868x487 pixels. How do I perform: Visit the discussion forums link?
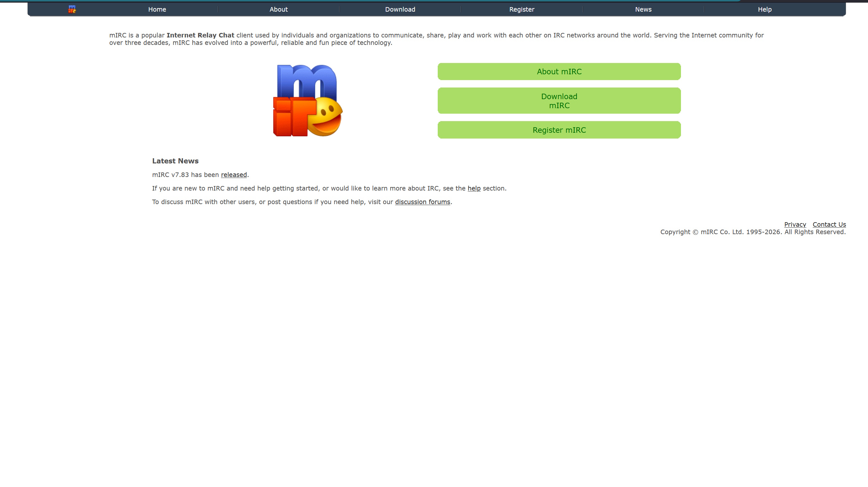423,202
